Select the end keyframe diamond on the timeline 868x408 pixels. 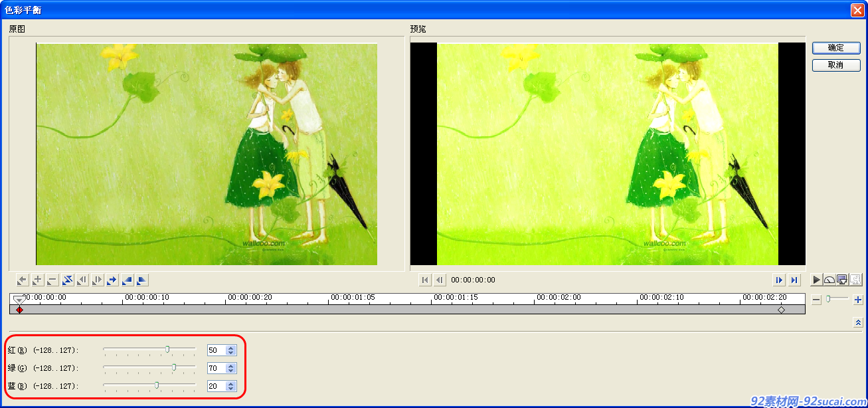(781, 310)
